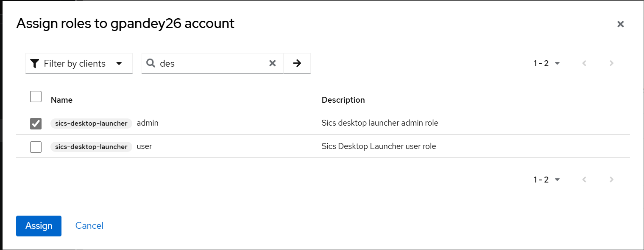Expand the bottom 1 - 2 items-per-page dropdown

547,180
